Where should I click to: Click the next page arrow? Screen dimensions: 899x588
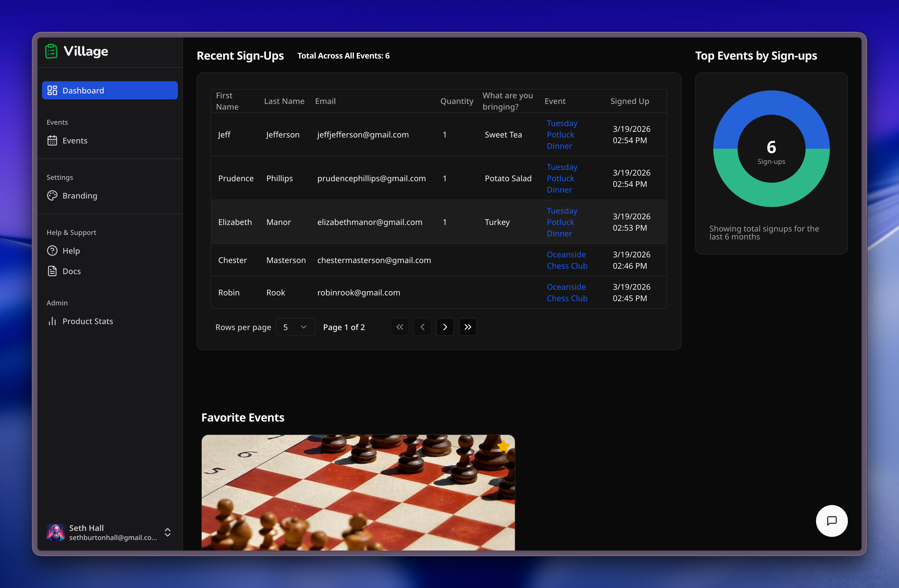(x=445, y=327)
